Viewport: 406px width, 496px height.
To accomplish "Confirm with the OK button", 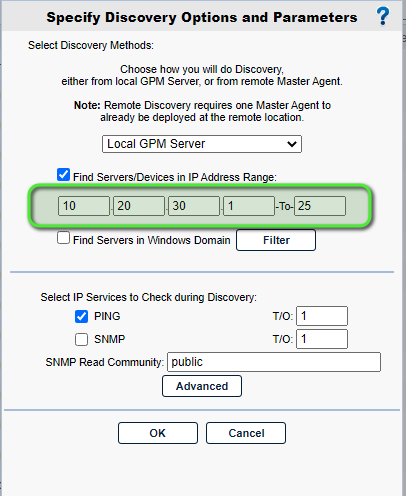I will point(158,433).
